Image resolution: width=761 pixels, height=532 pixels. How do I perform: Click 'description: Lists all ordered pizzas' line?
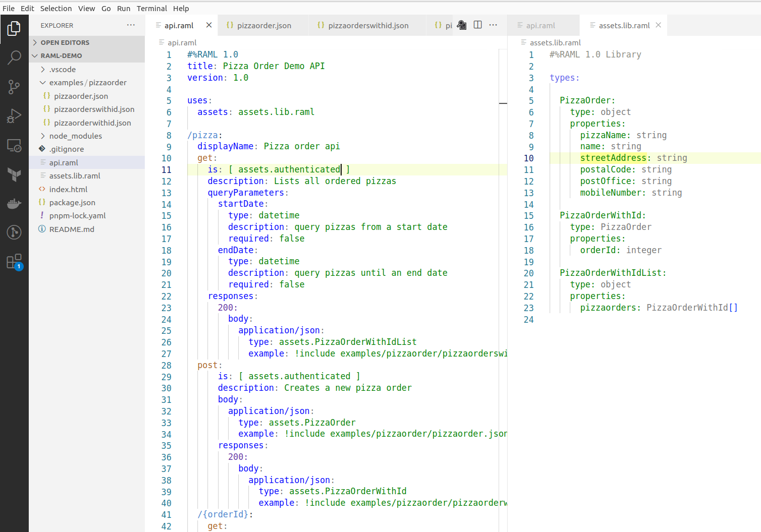(302, 181)
